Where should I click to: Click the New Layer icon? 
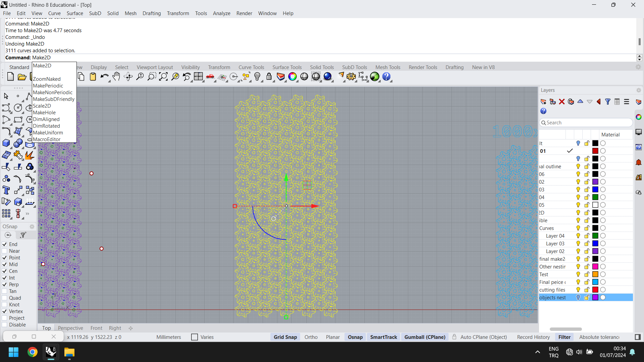(543, 102)
